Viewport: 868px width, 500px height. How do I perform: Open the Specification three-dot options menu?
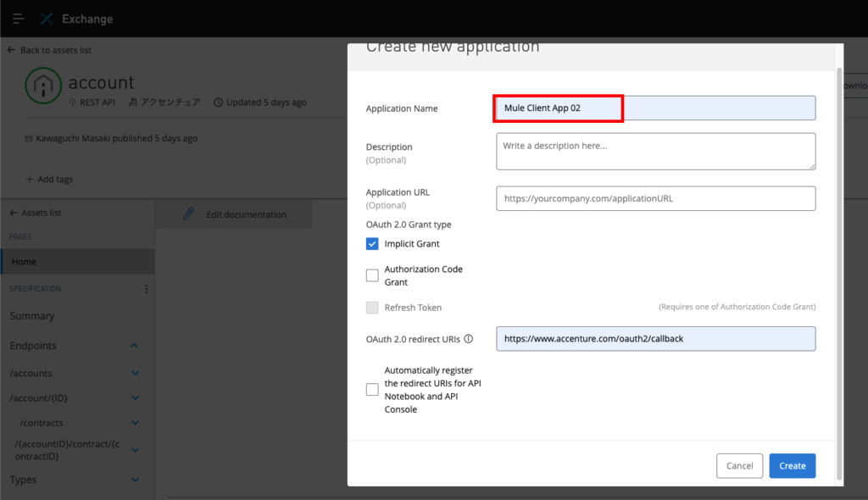click(146, 289)
